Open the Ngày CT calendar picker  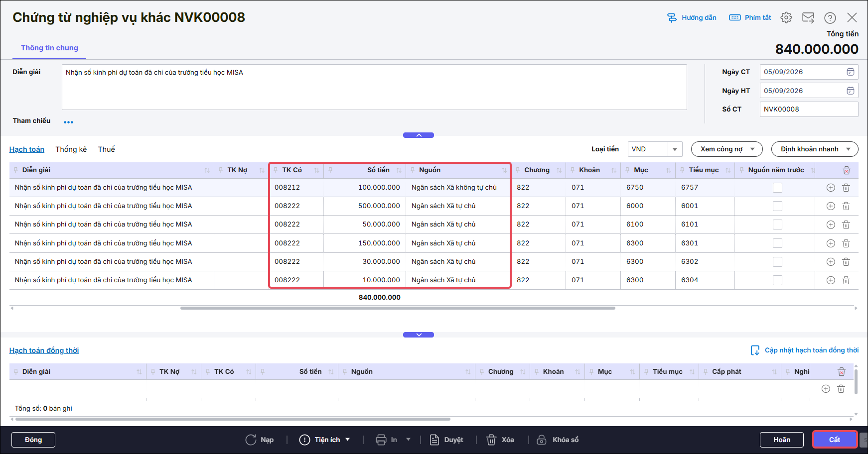(851, 72)
